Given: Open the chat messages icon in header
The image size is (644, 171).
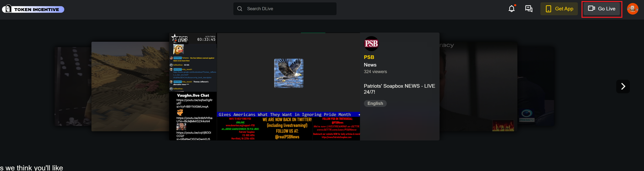Looking at the screenshot, I should coord(529,9).
